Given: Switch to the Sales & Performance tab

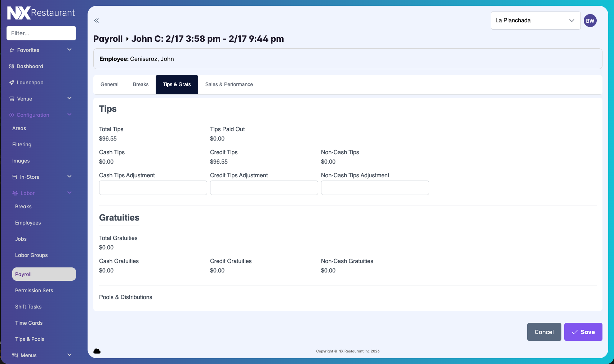Looking at the screenshot, I should (x=229, y=84).
